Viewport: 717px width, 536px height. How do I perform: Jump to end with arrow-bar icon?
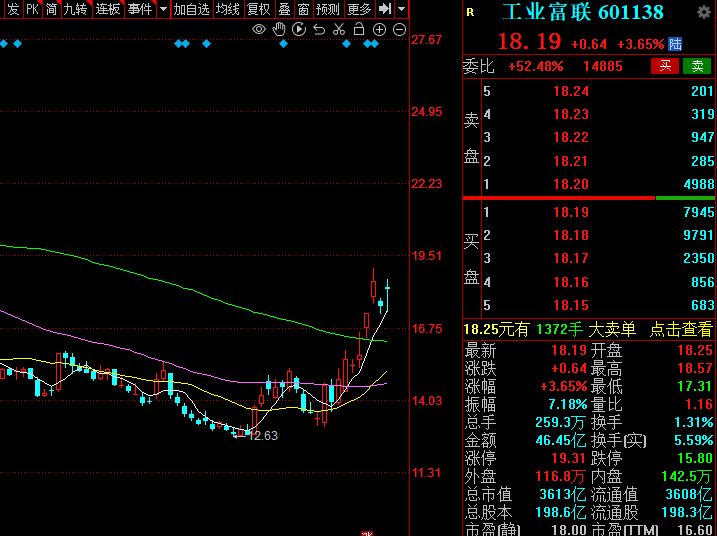(x=385, y=9)
